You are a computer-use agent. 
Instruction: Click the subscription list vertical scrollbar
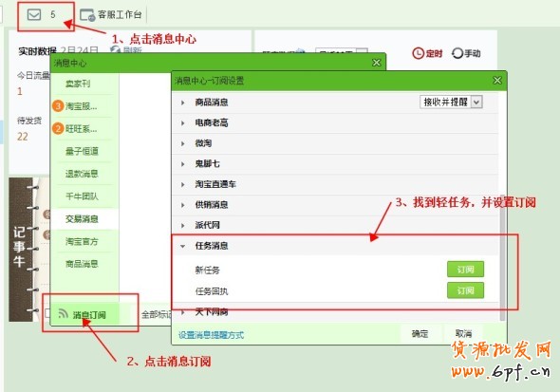point(502,259)
